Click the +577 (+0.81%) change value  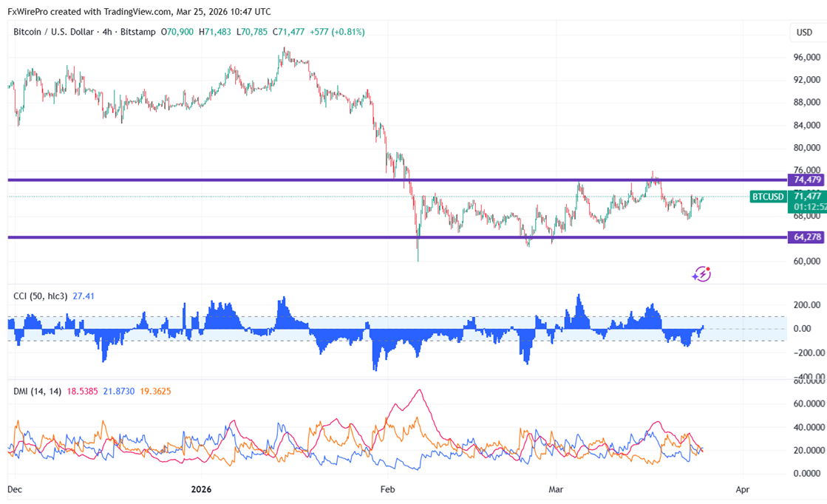pyautogui.click(x=337, y=32)
